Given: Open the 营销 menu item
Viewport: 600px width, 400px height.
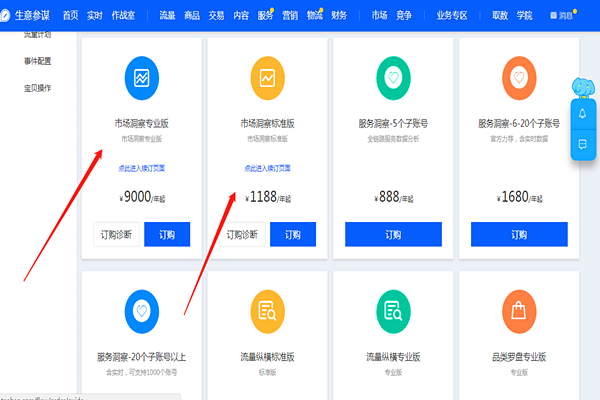Looking at the screenshot, I should click(x=290, y=15).
